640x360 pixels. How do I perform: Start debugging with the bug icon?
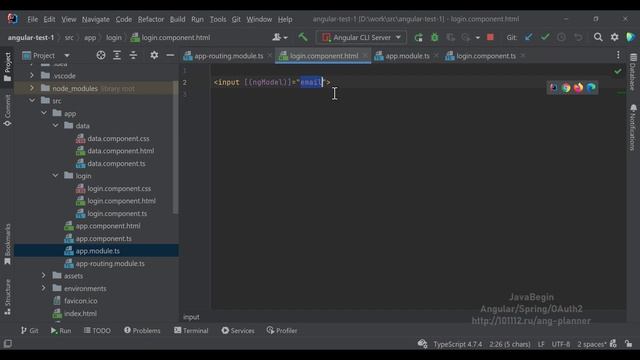pyautogui.click(x=435, y=38)
